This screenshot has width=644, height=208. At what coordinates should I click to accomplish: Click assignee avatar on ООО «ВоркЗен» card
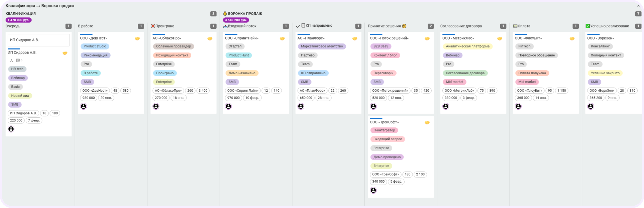point(591,106)
